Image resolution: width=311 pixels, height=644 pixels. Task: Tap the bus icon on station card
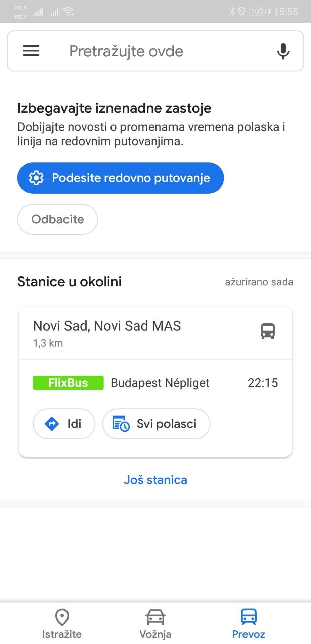point(268,331)
